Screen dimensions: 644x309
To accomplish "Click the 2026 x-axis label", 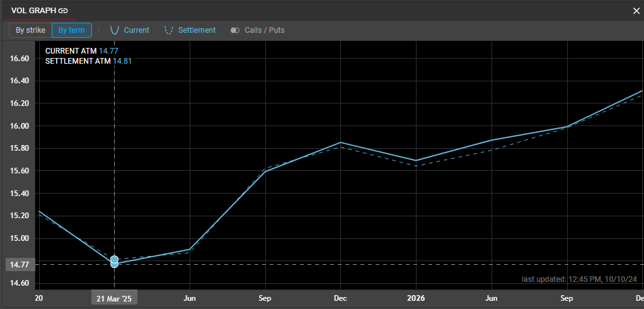I will click(416, 298).
